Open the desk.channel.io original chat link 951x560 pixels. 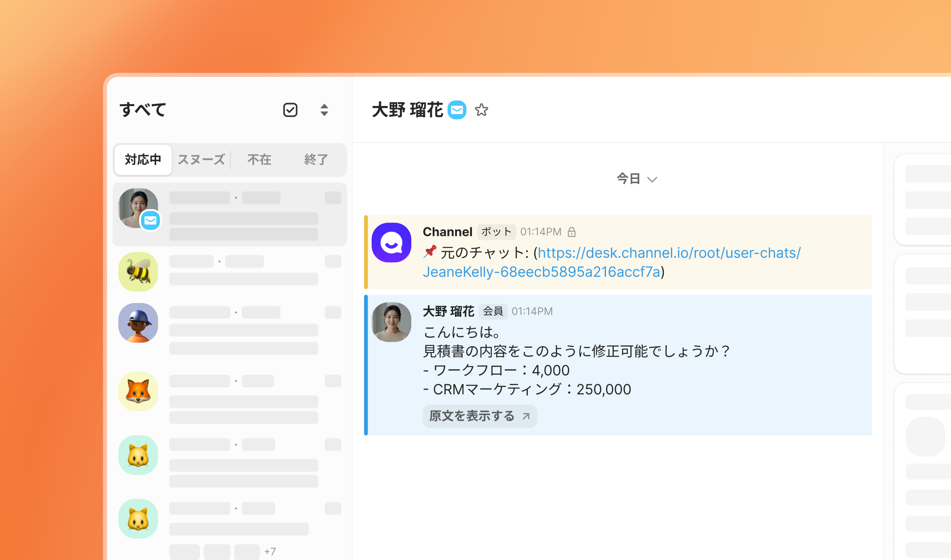(612, 262)
